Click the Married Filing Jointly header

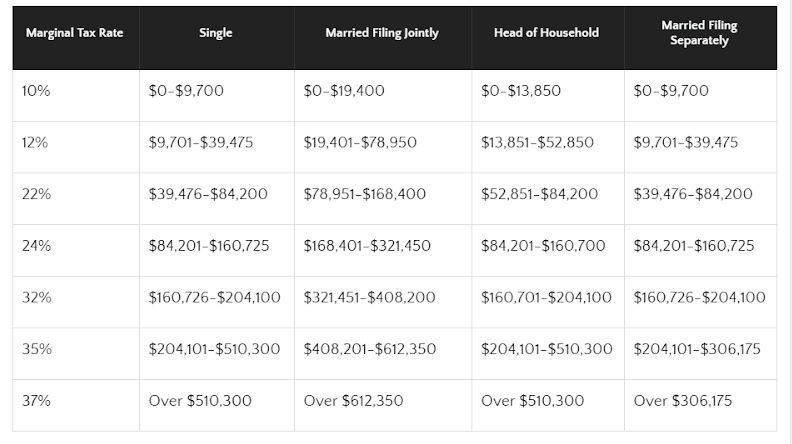click(x=382, y=33)
